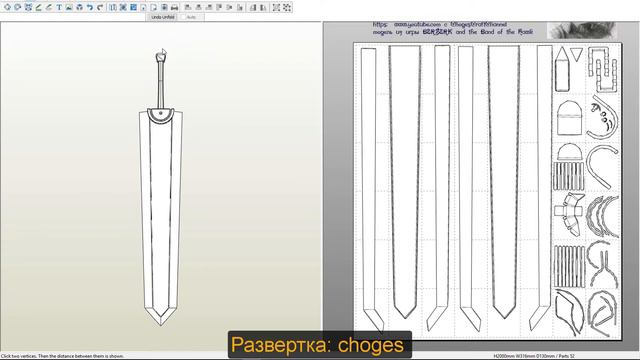Click the sword's semicircular guard in 3D view
This screenshot has width=640, height=360.
click(160, 116)
